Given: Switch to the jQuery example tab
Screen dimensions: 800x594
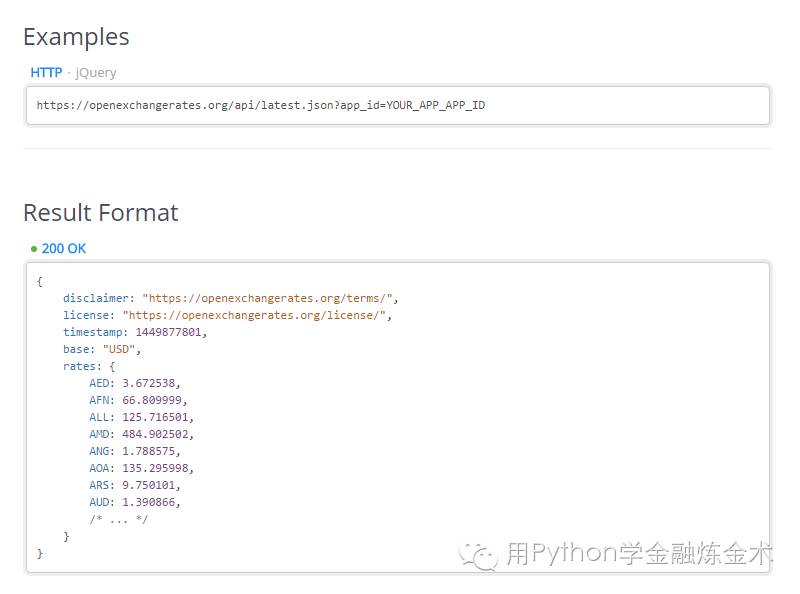Looking at the screenshot, I should (96, 73).
